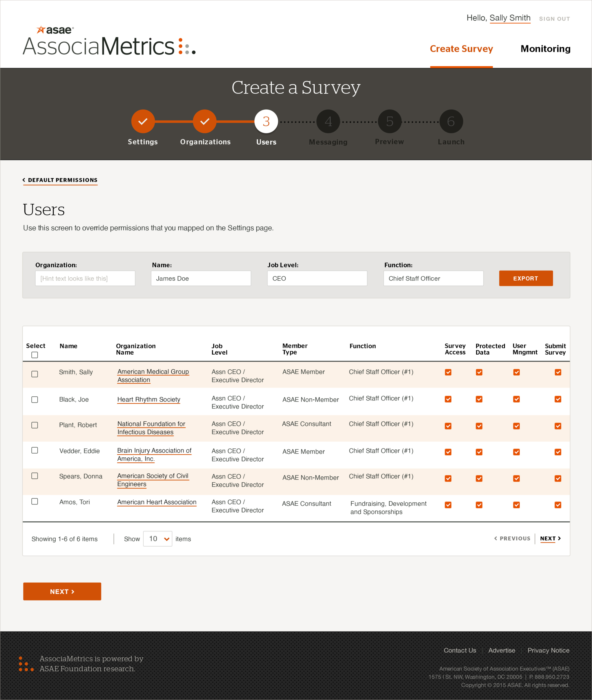Uncheck Submit Survey for Amos, Tori
The image size is (592, 700).
558,505
